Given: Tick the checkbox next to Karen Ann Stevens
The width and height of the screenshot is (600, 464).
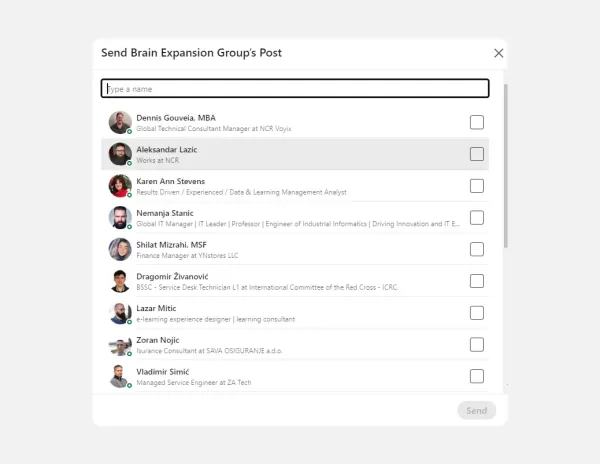Looking at the screenshot, I should pos(477,186).
